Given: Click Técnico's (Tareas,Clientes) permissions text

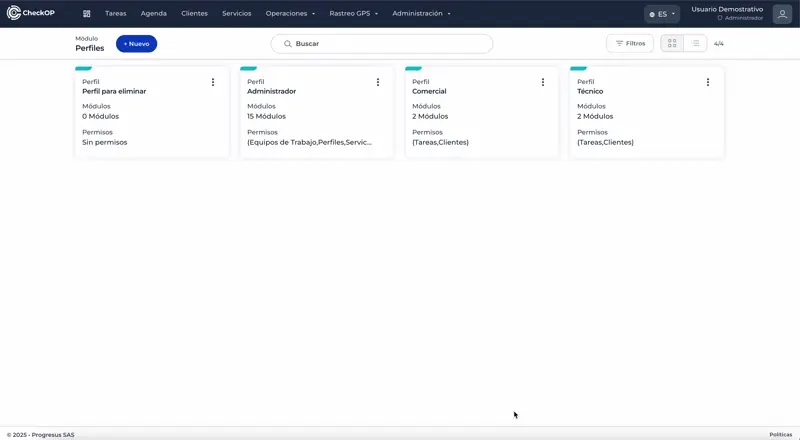Looking at the screenshot, I should click(x=606, y=142).
